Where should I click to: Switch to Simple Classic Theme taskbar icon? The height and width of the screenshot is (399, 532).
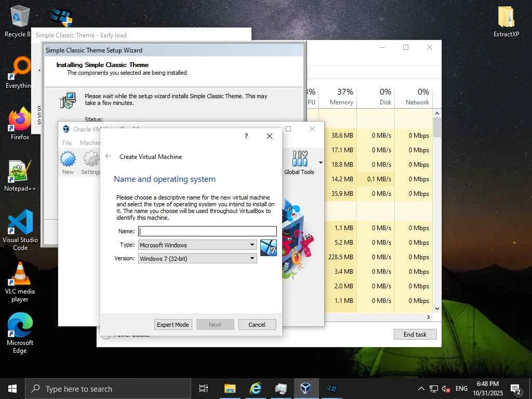coord(331,389)
